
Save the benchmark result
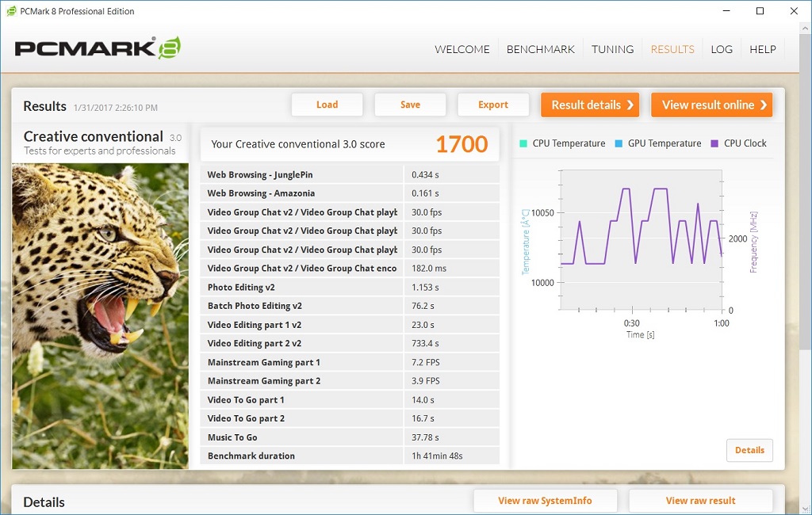tap(410, 105)
